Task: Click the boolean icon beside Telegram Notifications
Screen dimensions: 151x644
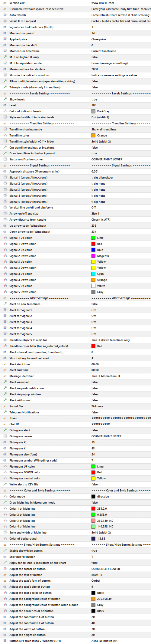Action: (x=5, y=412)
